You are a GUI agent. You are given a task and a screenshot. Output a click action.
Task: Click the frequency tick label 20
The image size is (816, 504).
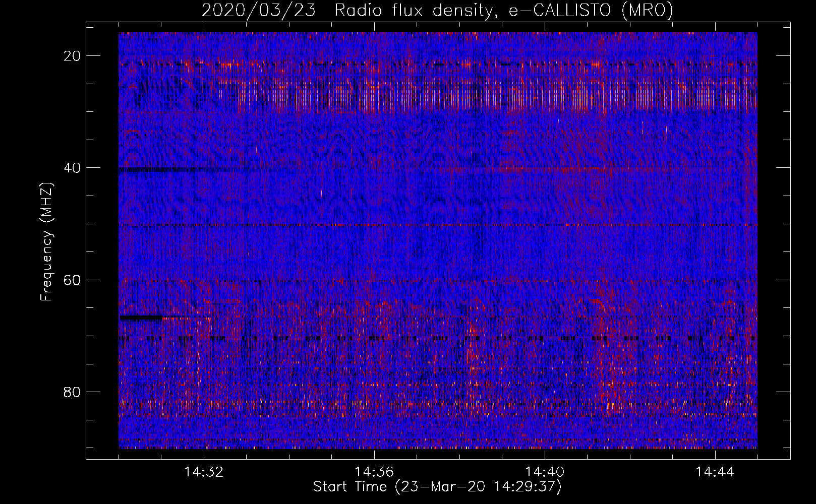point(72,56)
